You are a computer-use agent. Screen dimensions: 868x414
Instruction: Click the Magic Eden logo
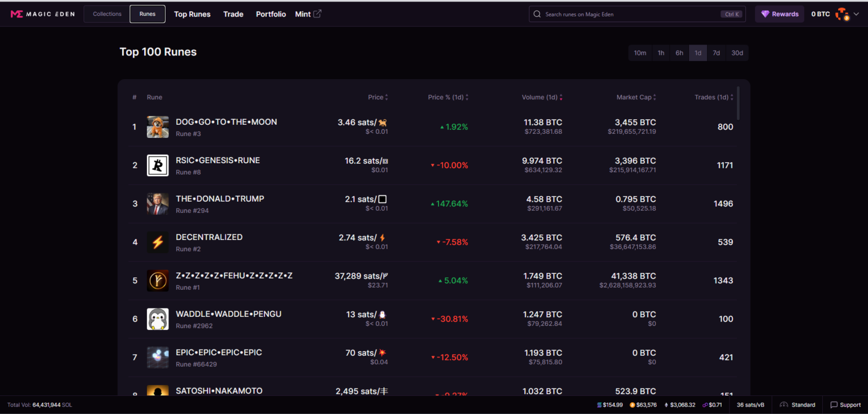click(x=42, y=14)
